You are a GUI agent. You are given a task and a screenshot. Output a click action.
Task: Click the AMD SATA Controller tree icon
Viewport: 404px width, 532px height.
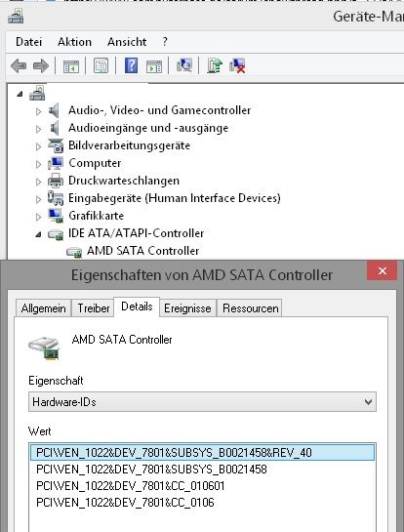[x=74, y=252]
